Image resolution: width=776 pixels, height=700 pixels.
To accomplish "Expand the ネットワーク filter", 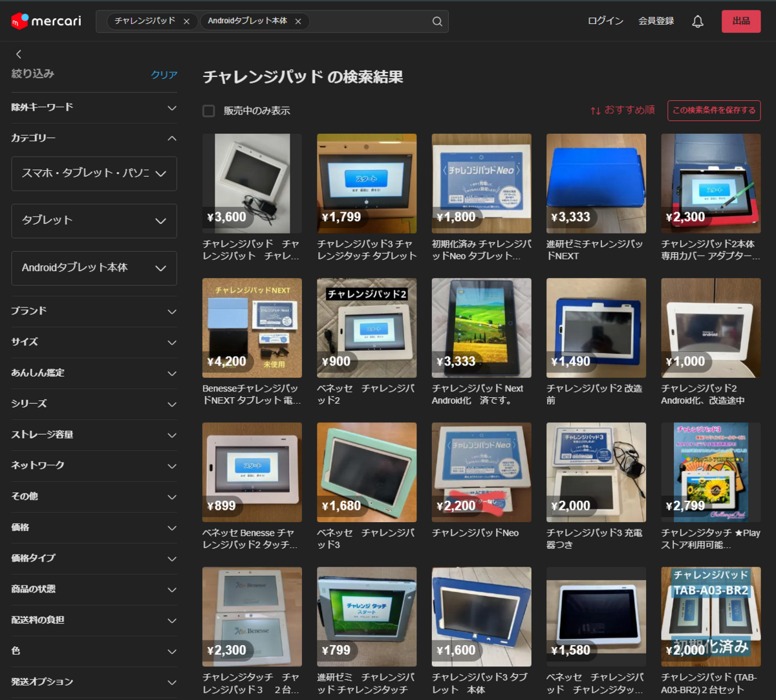I will click(x=94, y=466).
